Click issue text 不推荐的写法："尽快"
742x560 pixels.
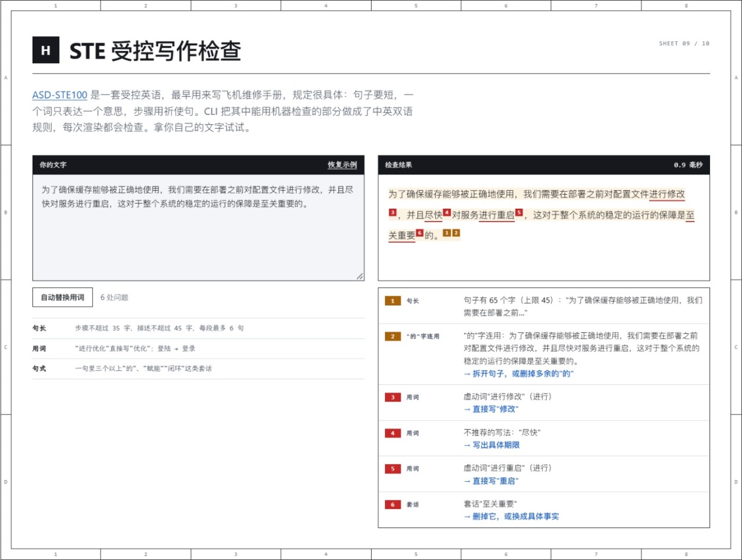coord(502,432)
